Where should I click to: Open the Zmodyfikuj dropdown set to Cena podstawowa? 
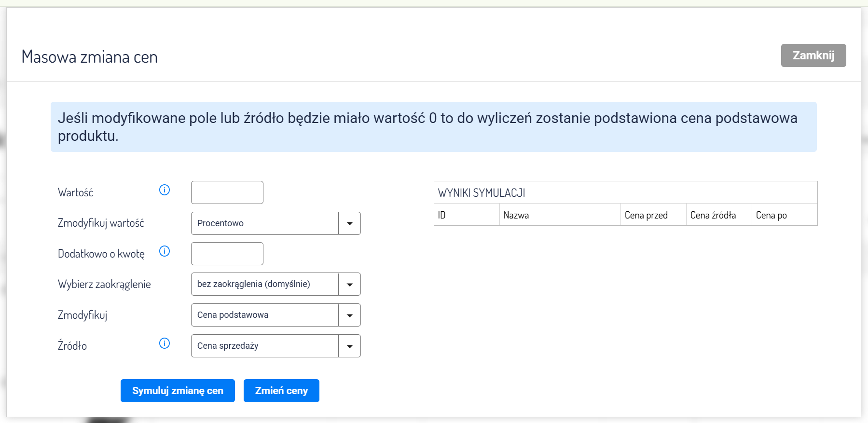coord(276,315)
